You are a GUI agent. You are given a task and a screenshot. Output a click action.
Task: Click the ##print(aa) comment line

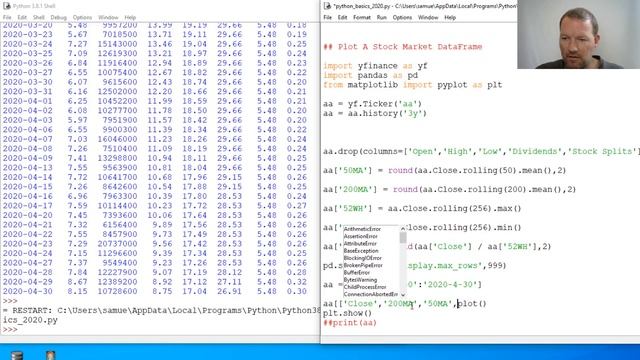349,323
